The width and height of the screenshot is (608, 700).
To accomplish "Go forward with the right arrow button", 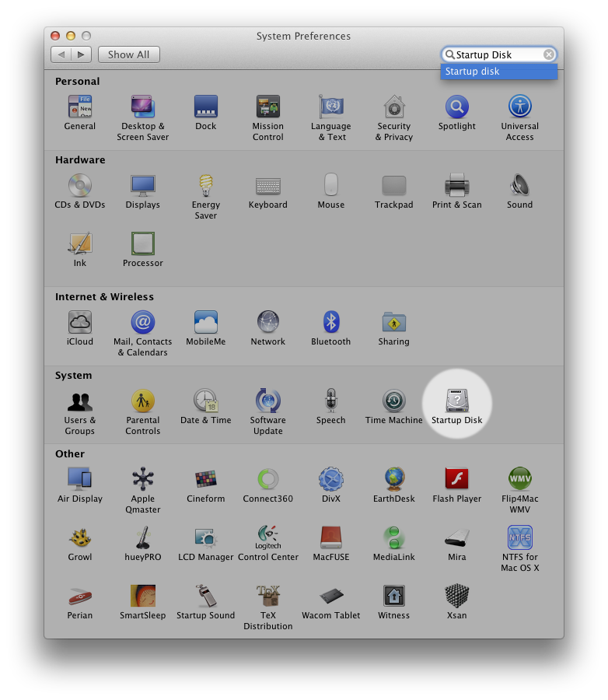I will [x=81, y=54].
